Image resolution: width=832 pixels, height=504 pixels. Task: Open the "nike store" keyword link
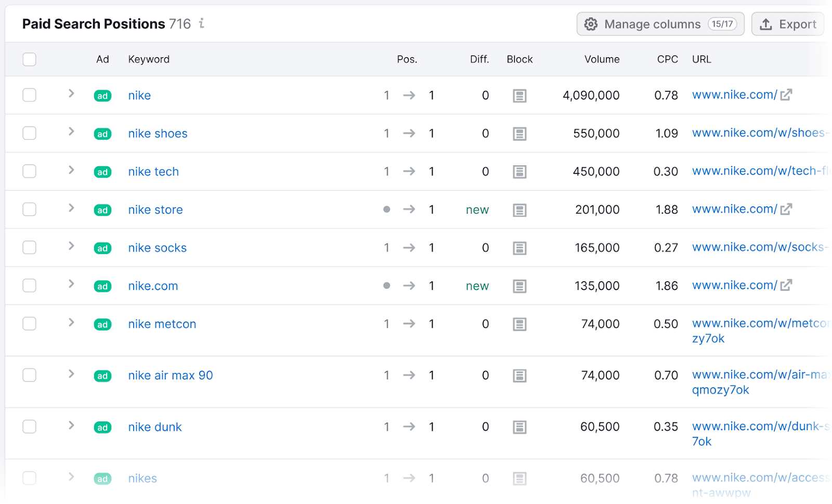155,209
